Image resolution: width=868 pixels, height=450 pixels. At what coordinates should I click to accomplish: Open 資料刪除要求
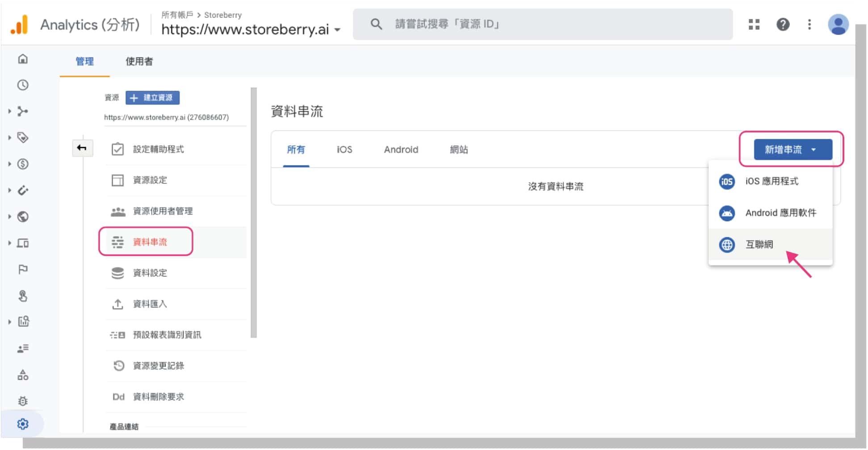[x=176, y=397]
